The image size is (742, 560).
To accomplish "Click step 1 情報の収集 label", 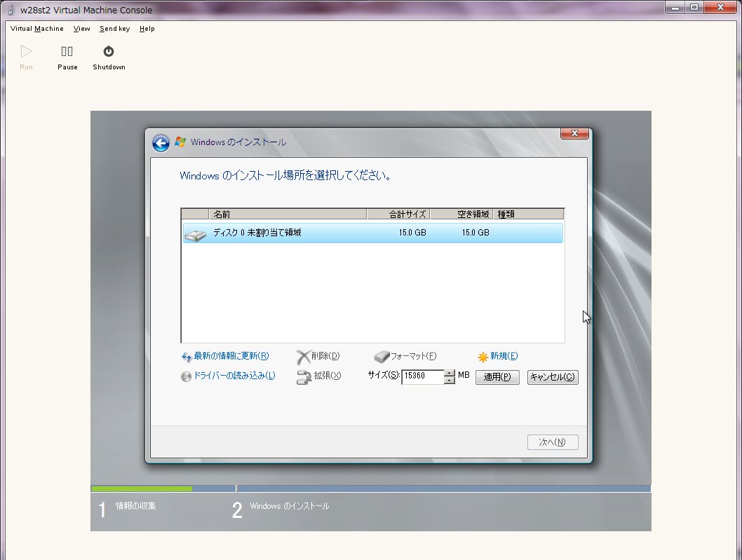I will point(135,506).
